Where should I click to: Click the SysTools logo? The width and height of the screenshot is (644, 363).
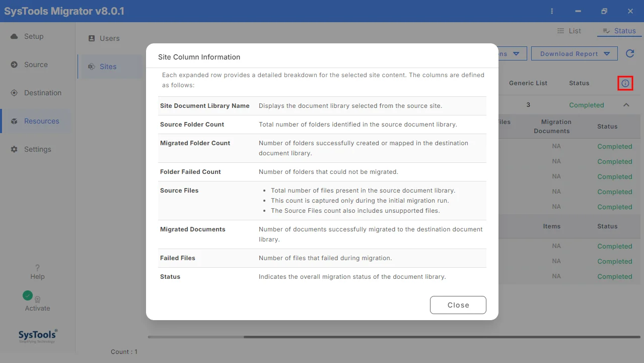pyautogui.click(x=38, y=336)
